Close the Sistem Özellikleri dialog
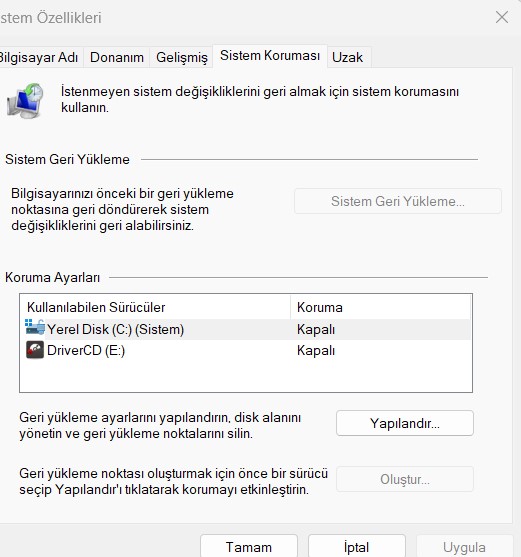Image resolution: width=521 pixels, height=557 pixels. click(502, 17)
